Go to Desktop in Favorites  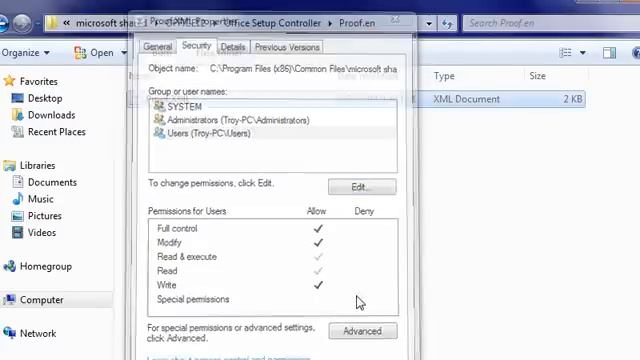click(45, 98)
